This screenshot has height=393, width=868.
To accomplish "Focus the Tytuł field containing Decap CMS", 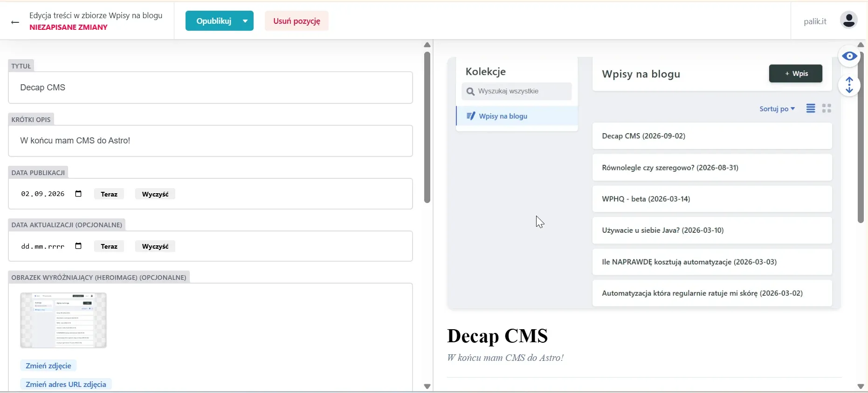I will [x=210, y=88].
